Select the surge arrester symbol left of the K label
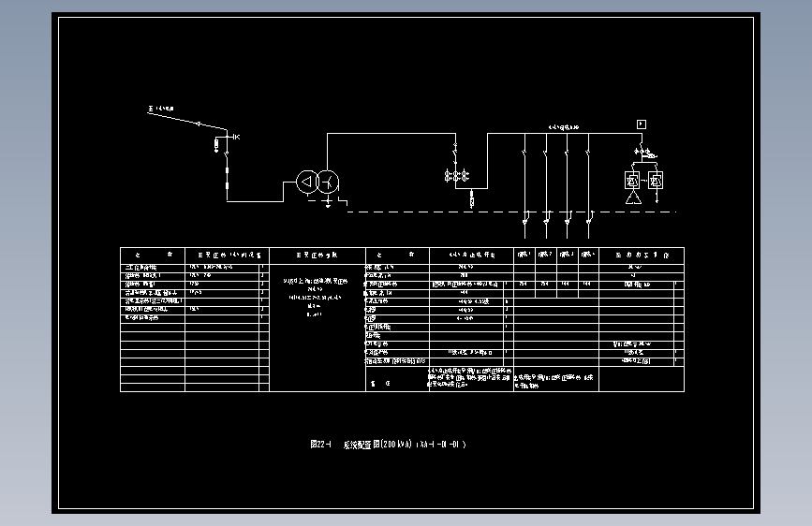 (216, 144)
